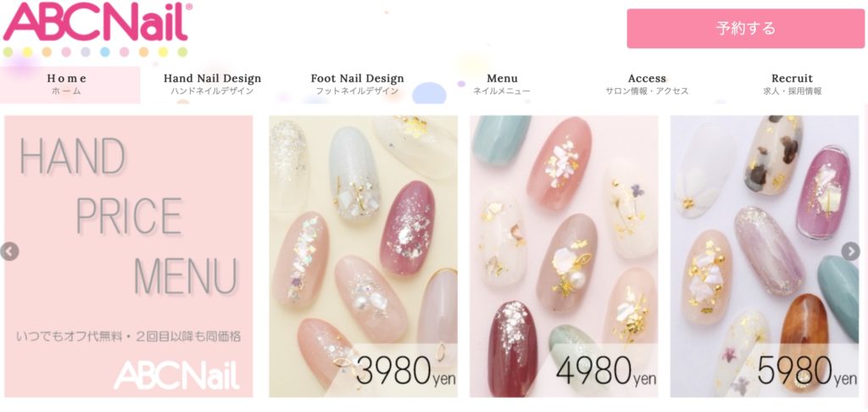Open Hand Nail Design page

click(x=212, y=84)
